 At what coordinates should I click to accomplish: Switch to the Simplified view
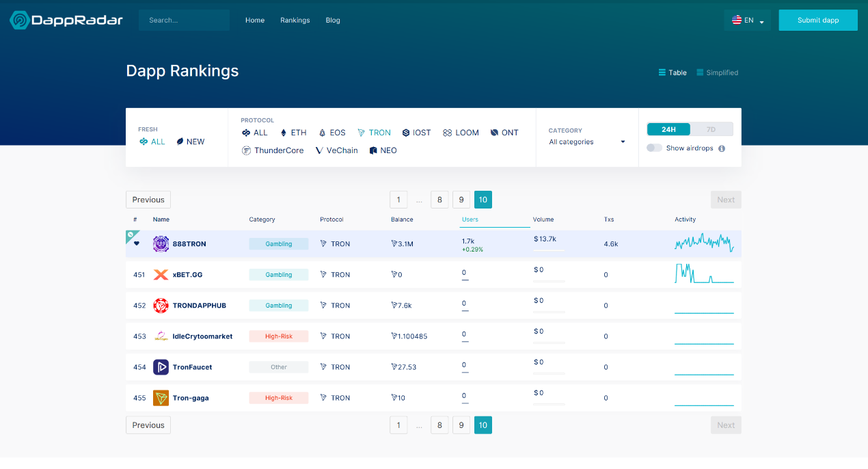(718, 72)
